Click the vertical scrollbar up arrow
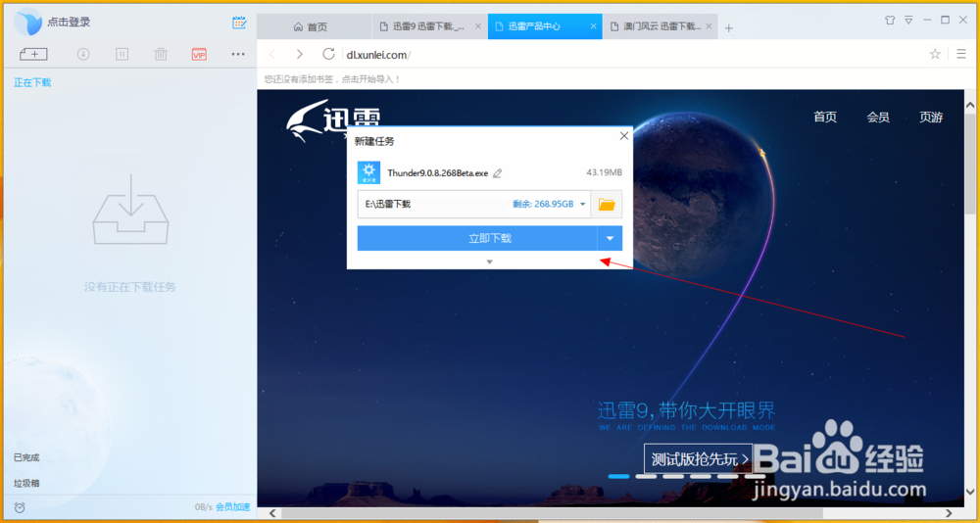The width and height of the screenshot is (980, 523). coord(970,105)
